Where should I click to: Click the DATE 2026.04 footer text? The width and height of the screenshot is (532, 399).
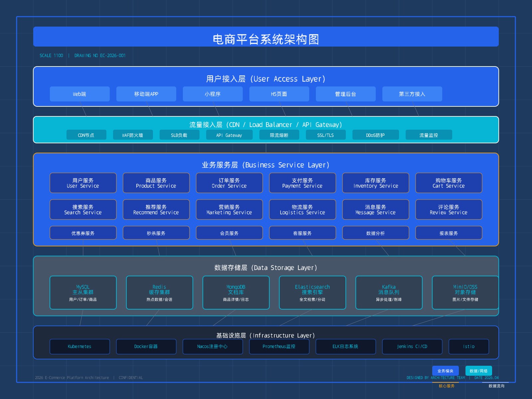click(486, 378)
